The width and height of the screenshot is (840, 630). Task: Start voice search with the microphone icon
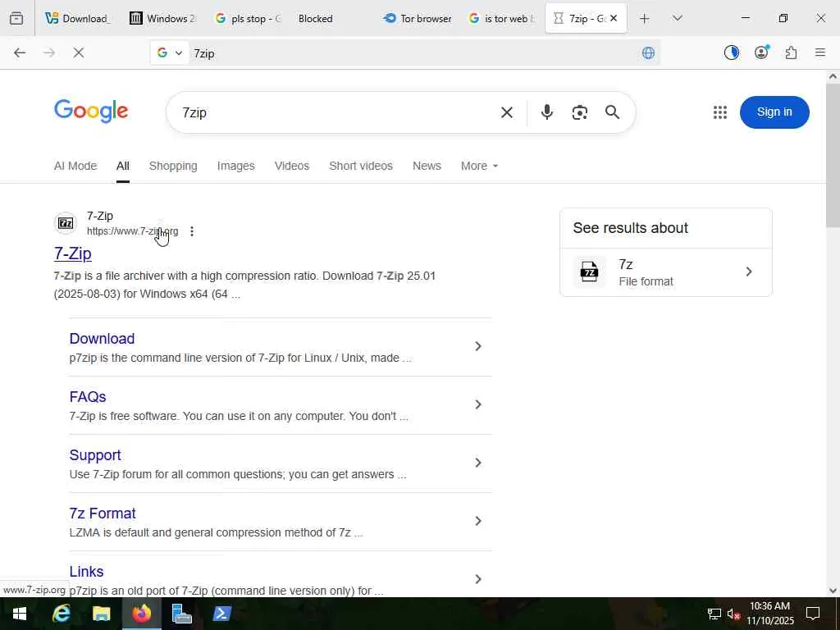click(x=546, y=112)
